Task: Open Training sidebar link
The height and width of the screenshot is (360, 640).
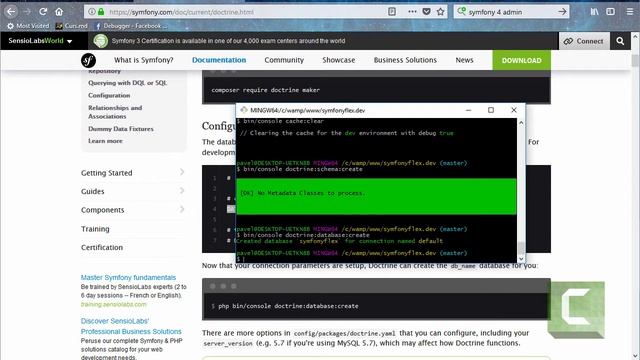Action: [x=95, y=229]
